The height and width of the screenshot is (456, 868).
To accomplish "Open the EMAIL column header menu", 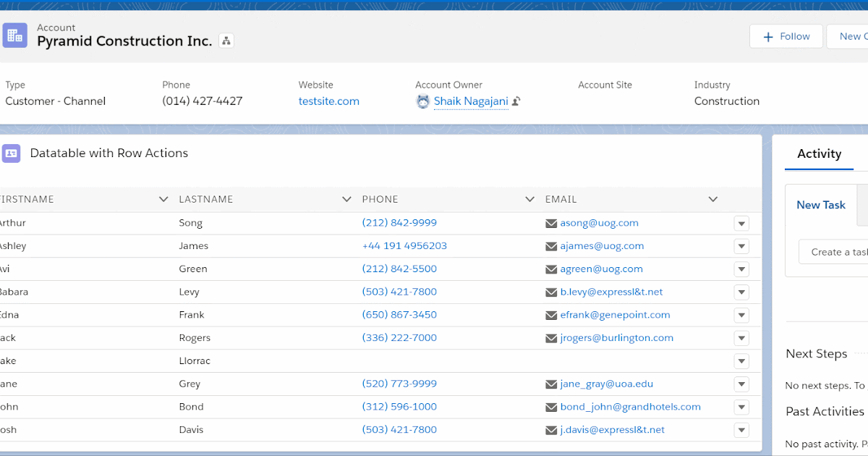I will coord(713,198).
